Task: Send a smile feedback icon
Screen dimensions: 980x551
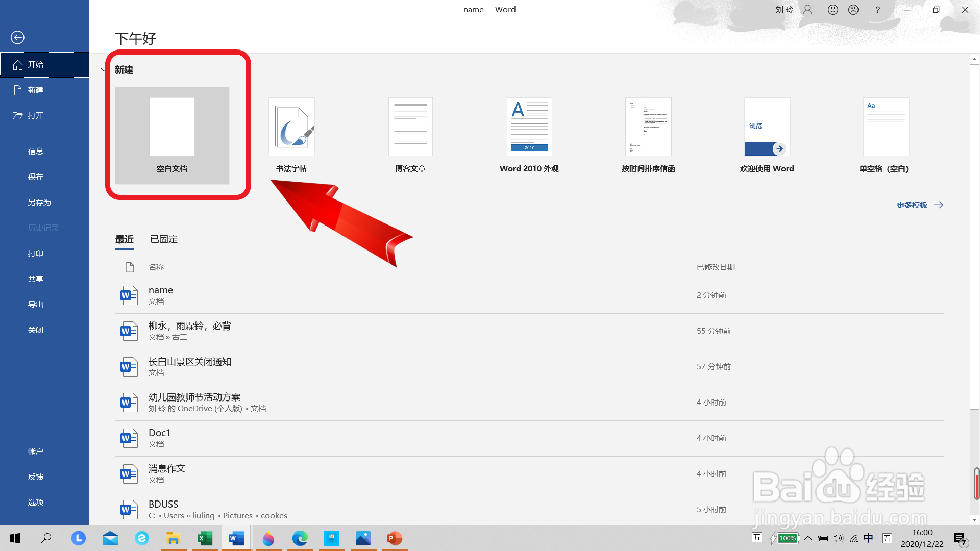Action: pyautogui.click(x=833, y=10)
